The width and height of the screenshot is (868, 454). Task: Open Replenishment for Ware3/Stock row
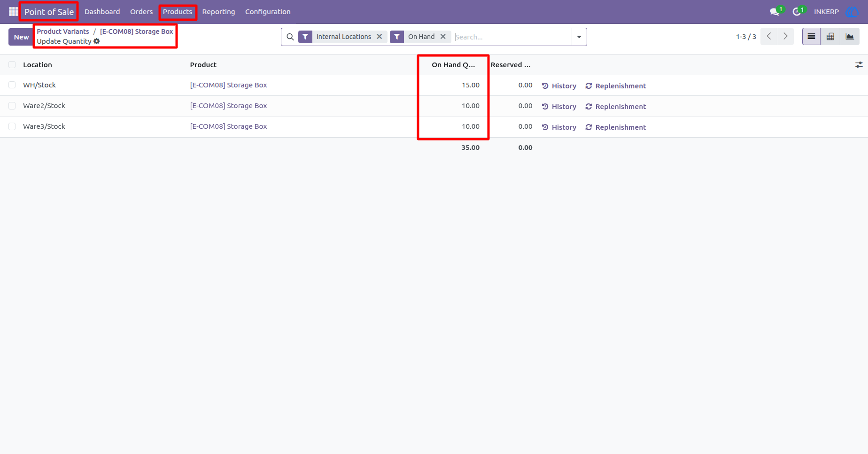(615, 127)
